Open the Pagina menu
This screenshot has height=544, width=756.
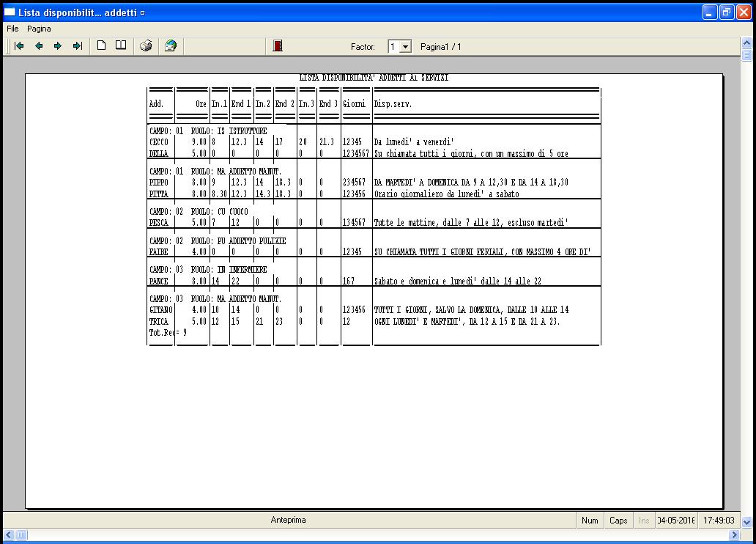point(40,29)
